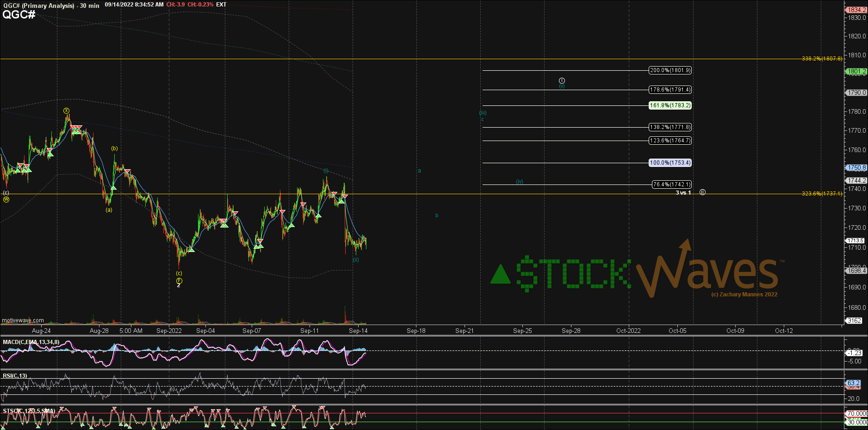Click the stochastic 70.0000 level tag
The width and height of the screenshot is (868, 430).
tap(857, 413)
